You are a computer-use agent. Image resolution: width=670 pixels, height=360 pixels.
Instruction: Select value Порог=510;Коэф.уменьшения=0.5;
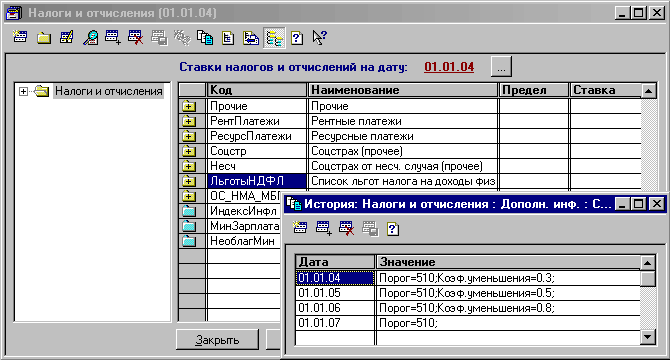508,293
